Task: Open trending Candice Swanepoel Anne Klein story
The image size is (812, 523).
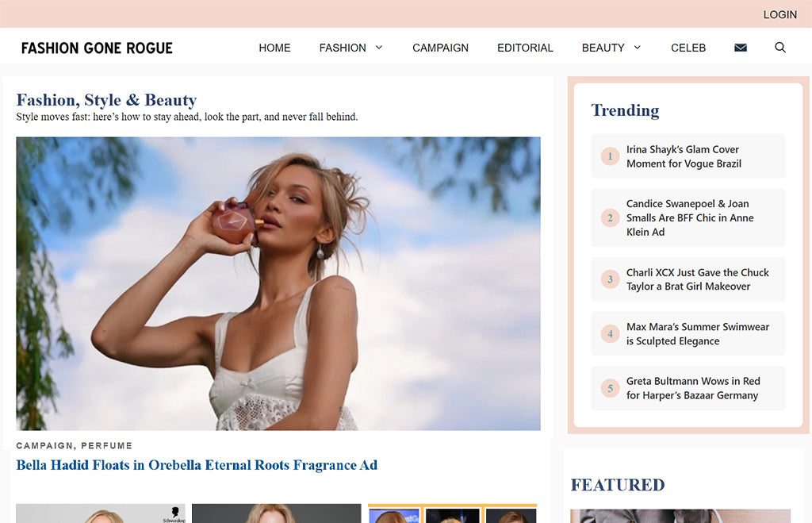Action: tap(690, 217)
